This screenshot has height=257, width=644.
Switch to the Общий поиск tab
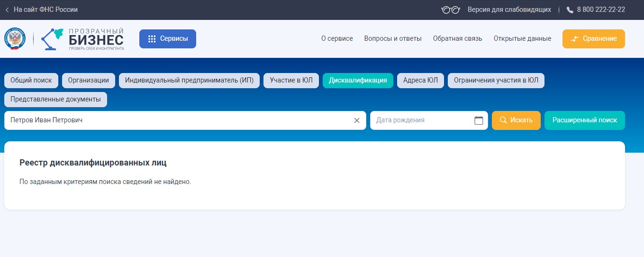click(31, 81)
